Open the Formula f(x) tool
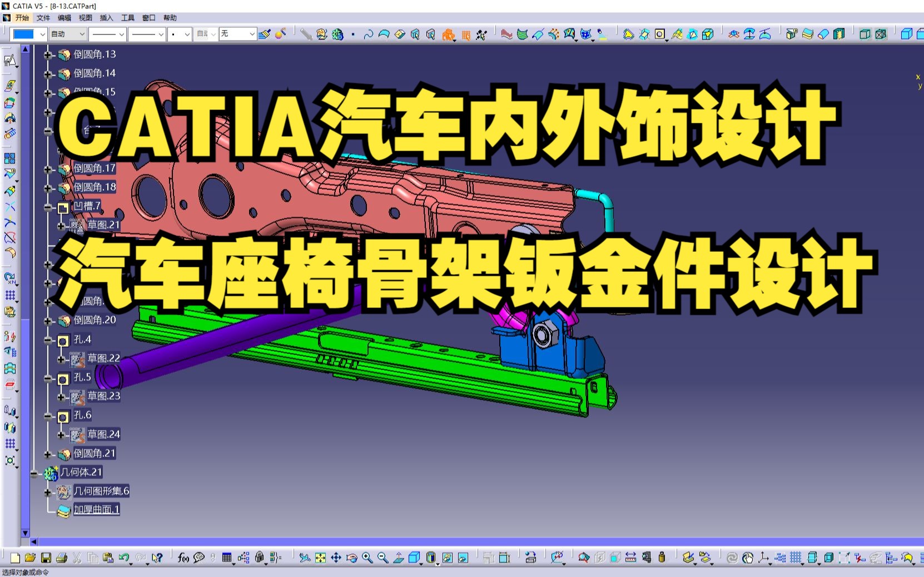 click(x=183, y=558)
